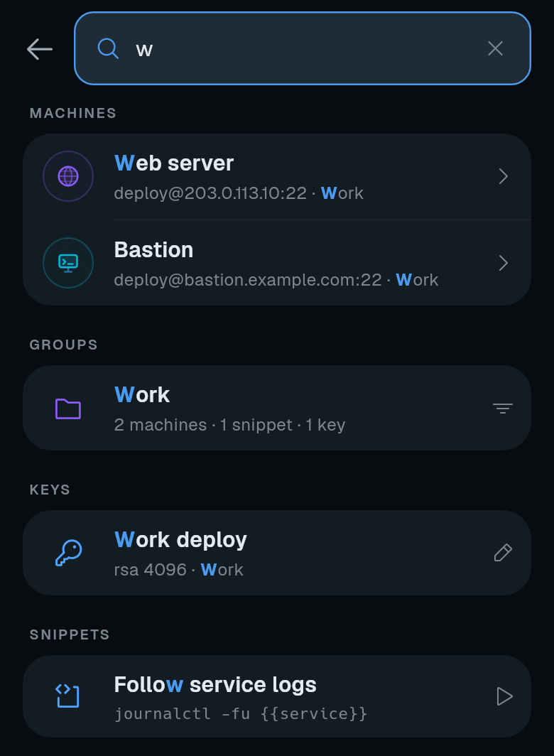Run the Follow service logs snippet
This screenshot has width=554, height=756.
click(x=504, y=696)
